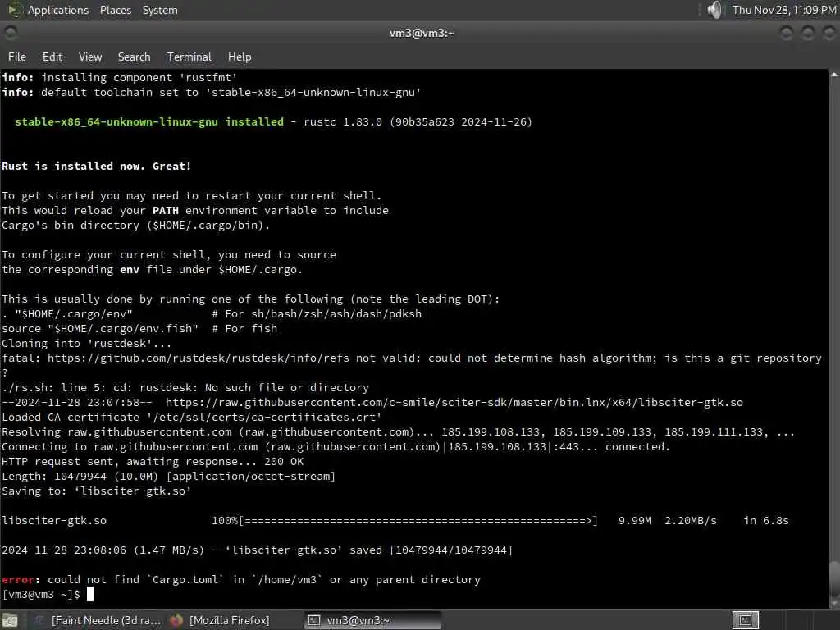840x630 pixels.
Task: Click the Firefox icon in taskbar
Action: pos(176,620)
